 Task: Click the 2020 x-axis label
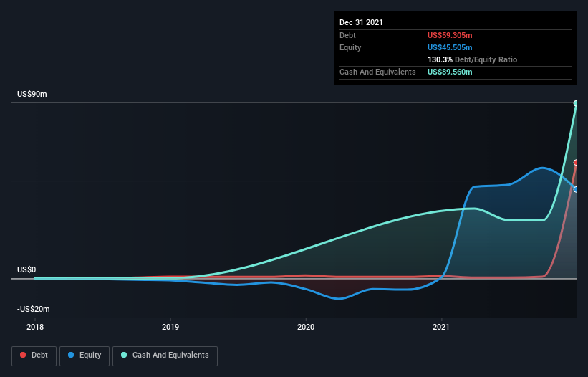coord(306,327)
